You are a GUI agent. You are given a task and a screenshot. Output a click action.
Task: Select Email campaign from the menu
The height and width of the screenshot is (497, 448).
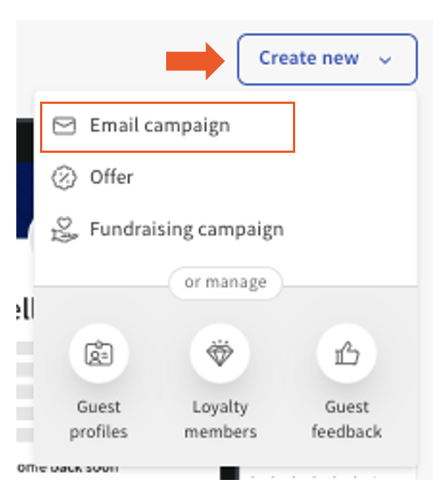tap(159, 126)
